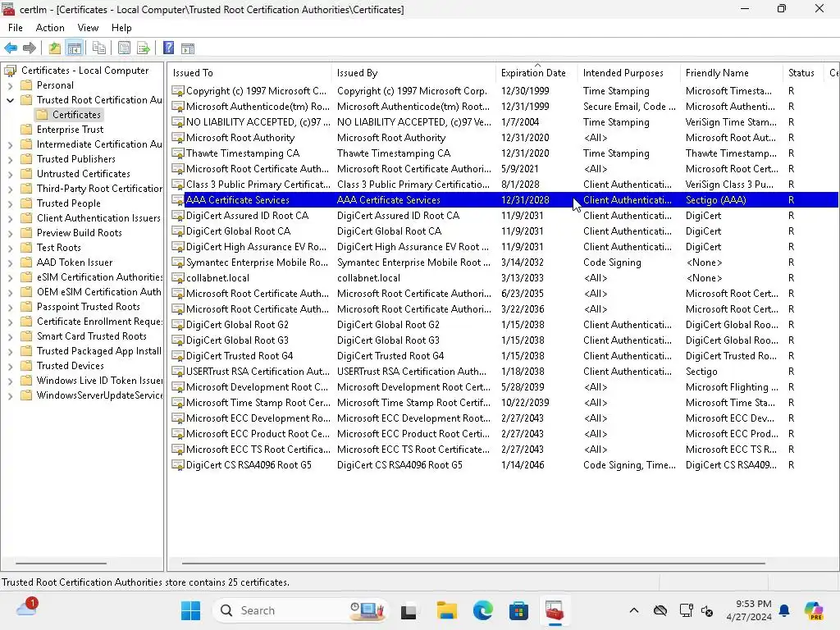Open the File menu
Viewport: 840px width, 630px height.
coord(15,28)
